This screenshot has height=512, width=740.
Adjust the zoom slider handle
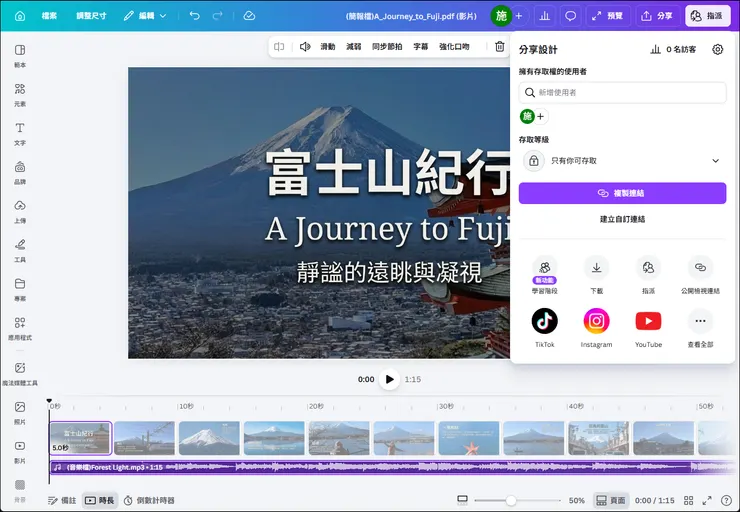[x=511, y=501]
